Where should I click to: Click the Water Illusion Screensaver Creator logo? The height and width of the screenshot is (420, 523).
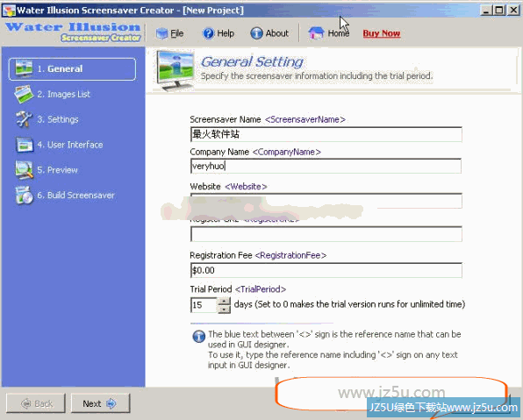coord(73,32)
